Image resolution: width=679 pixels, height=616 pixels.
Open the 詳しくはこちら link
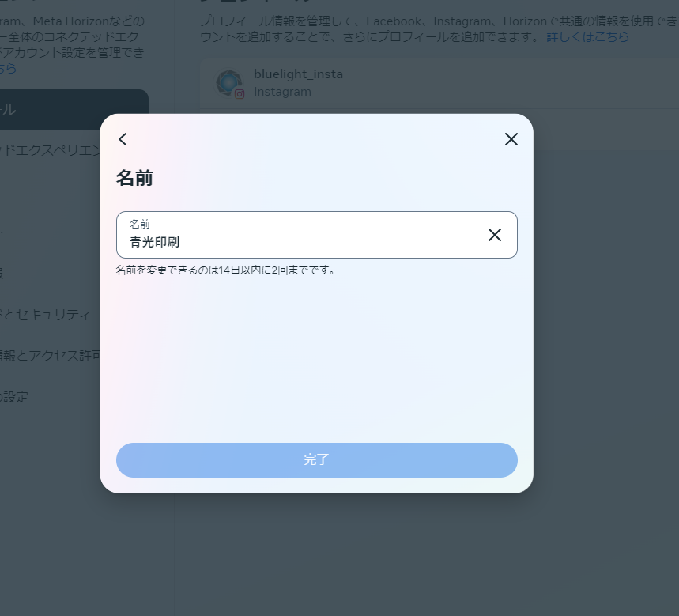click(587, 36)
